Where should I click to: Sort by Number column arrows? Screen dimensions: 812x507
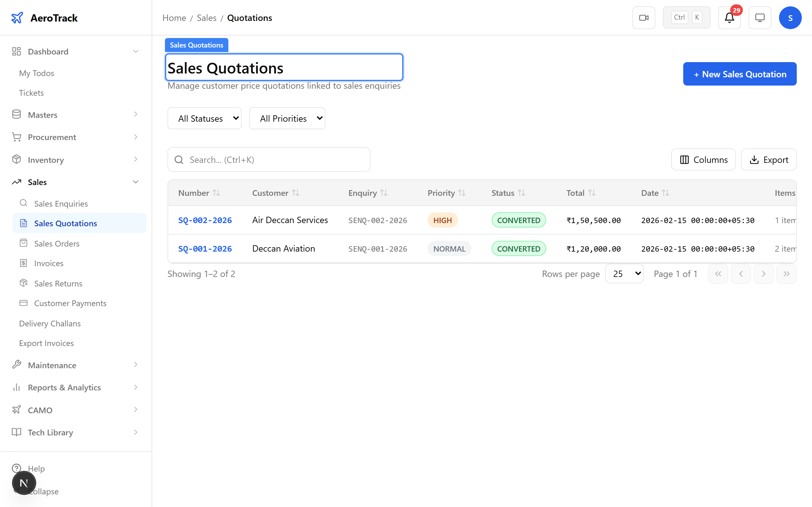pyautogui.click(x=216, y=193)
